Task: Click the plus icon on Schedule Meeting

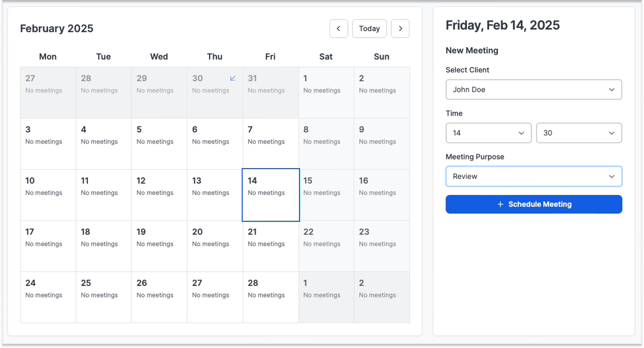Action: pyautogui.click(x=501, y=205)
